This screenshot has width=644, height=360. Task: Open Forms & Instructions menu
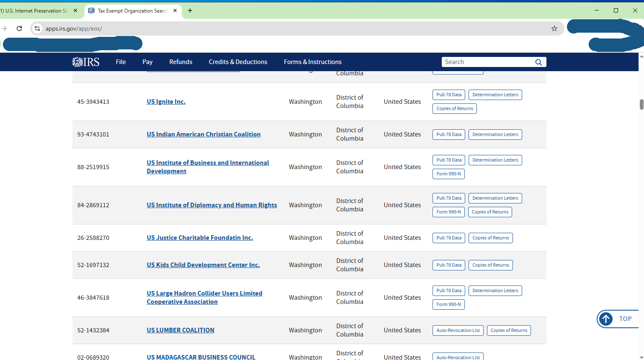click(x=313, y=62)
